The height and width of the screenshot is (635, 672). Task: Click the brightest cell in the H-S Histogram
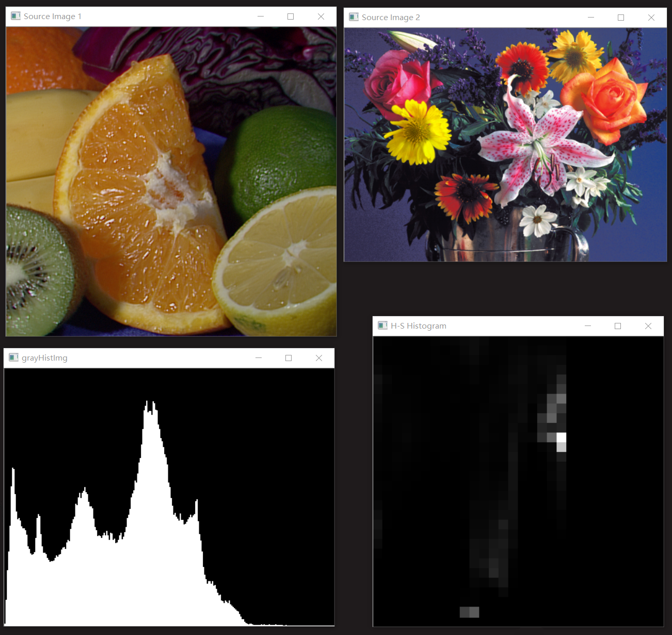tap(561, 438)
